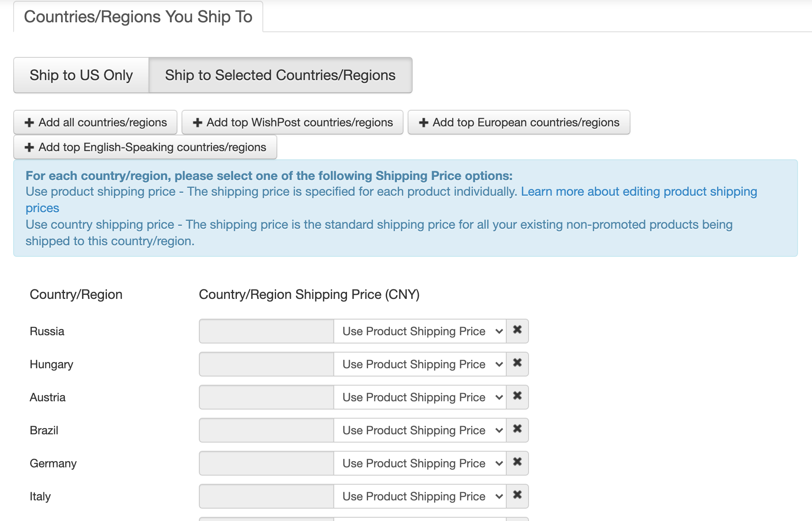
Task: Click the X icon beside Germany
Action: click(517, 462)
